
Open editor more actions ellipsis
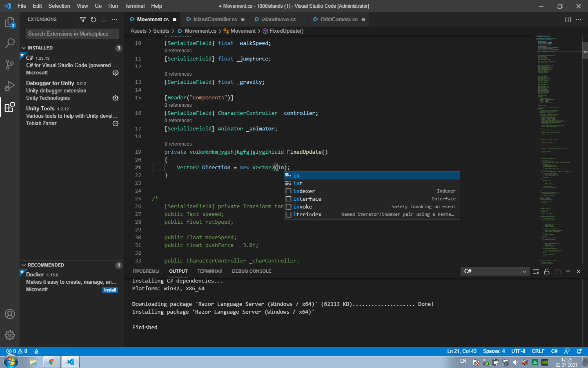(579, 20)
